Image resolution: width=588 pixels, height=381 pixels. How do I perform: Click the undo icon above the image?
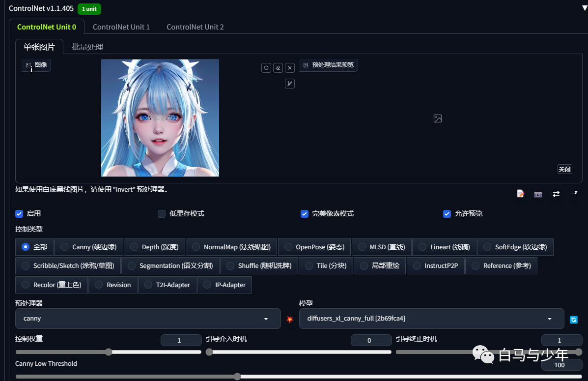point(266,68)
